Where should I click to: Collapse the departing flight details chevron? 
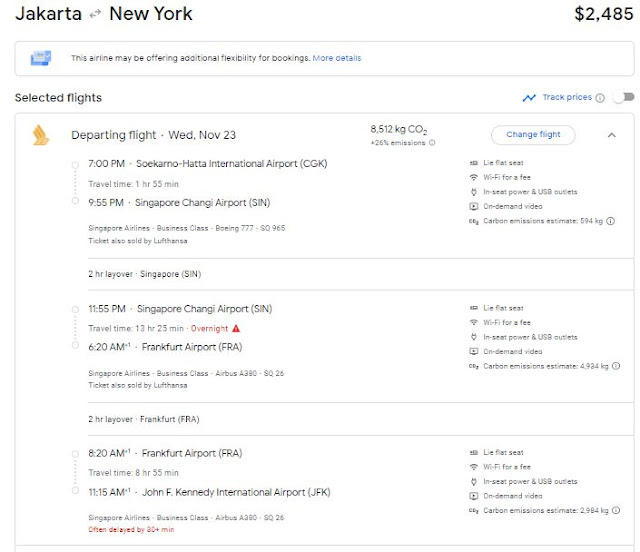click(612, 135)
